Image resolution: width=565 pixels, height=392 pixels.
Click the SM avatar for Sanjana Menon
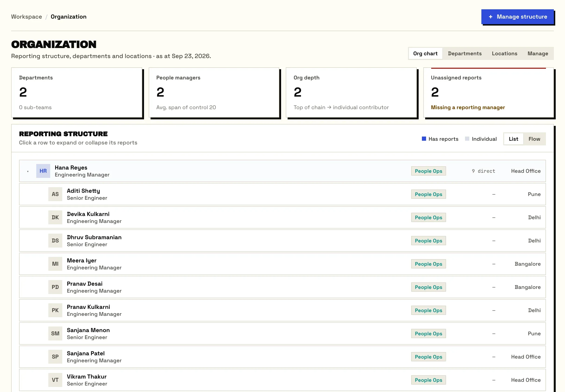(55, 333)
